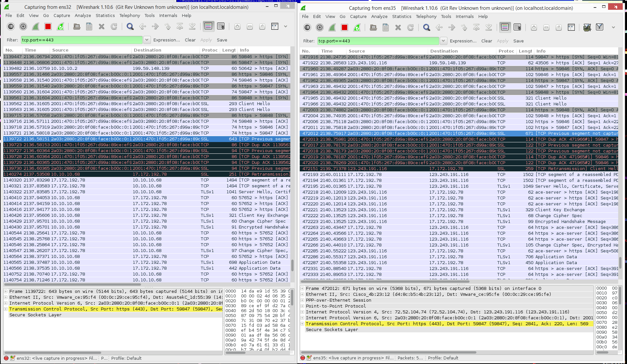Restart live capture in right ens35 window
The height and width of the screenshot is (364, 627).
point(357,28)
